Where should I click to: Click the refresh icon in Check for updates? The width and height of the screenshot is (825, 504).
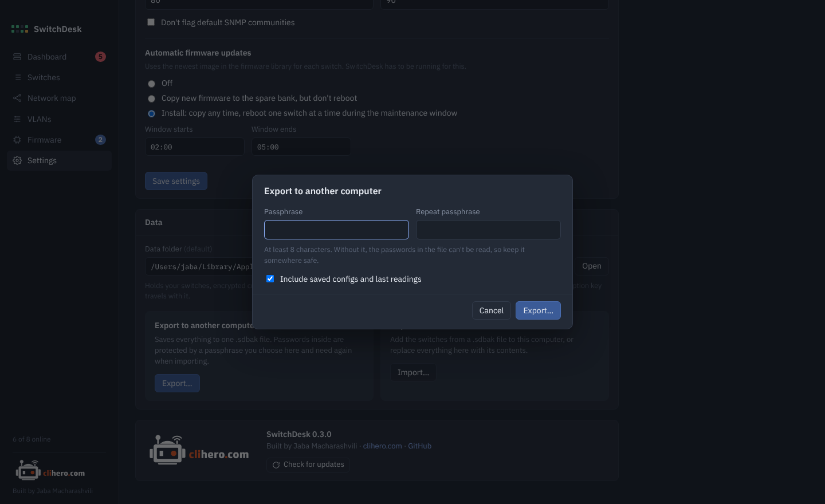click(x=276, y=465)
